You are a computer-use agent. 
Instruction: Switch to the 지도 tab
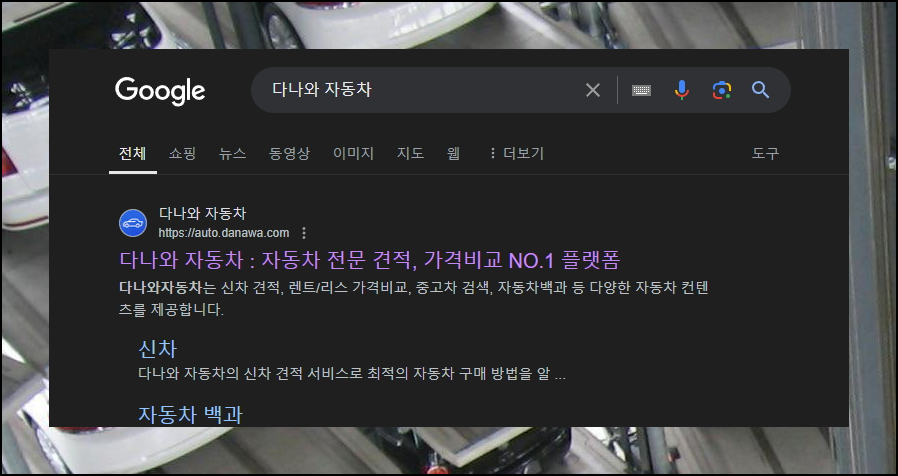(410, 154)
